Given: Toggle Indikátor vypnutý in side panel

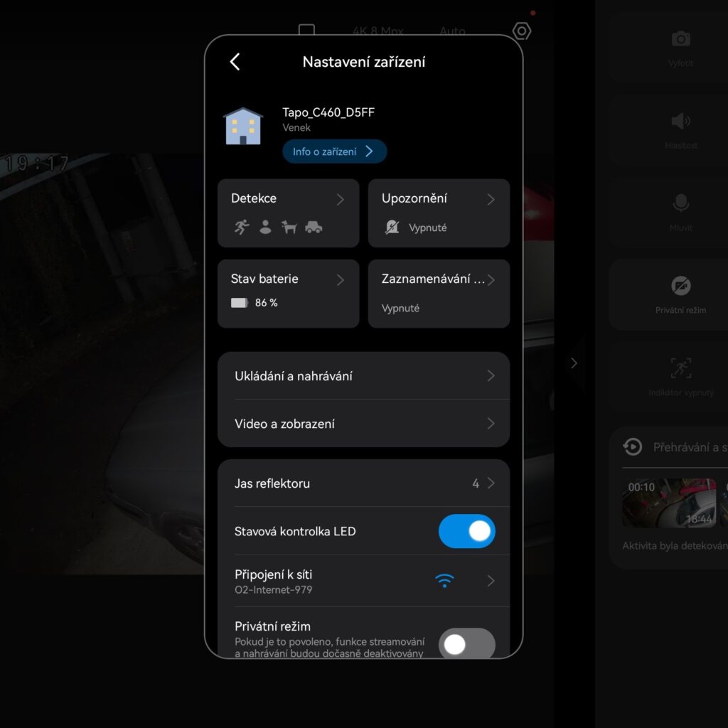Looking at the screenshot, I should coord(680,368).
